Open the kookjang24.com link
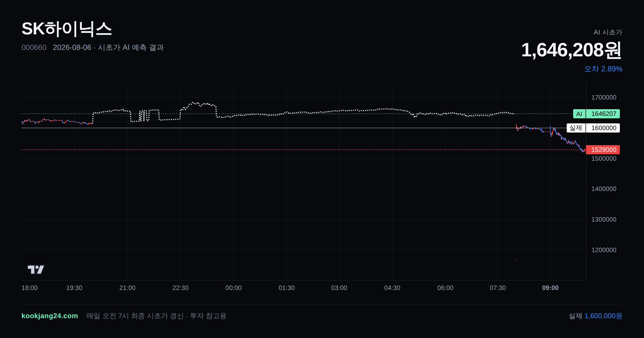Viewport: 644px width, 338px height. click(50, 316)
